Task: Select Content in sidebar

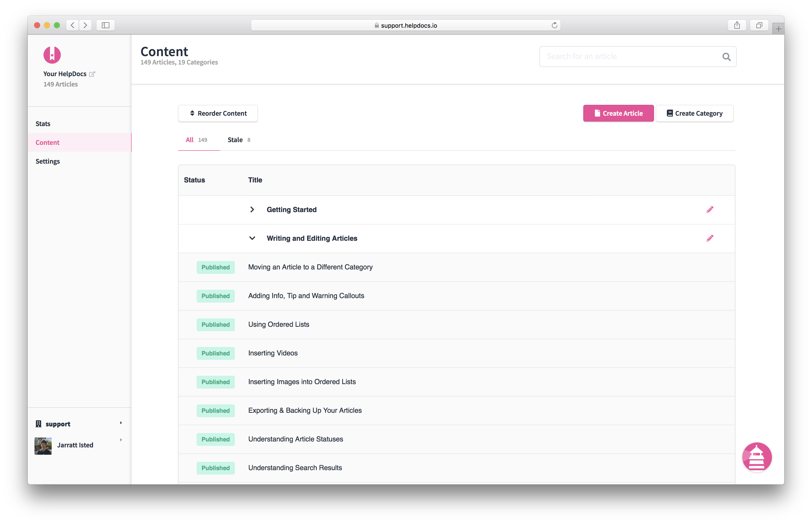Action: pos(79,142)
